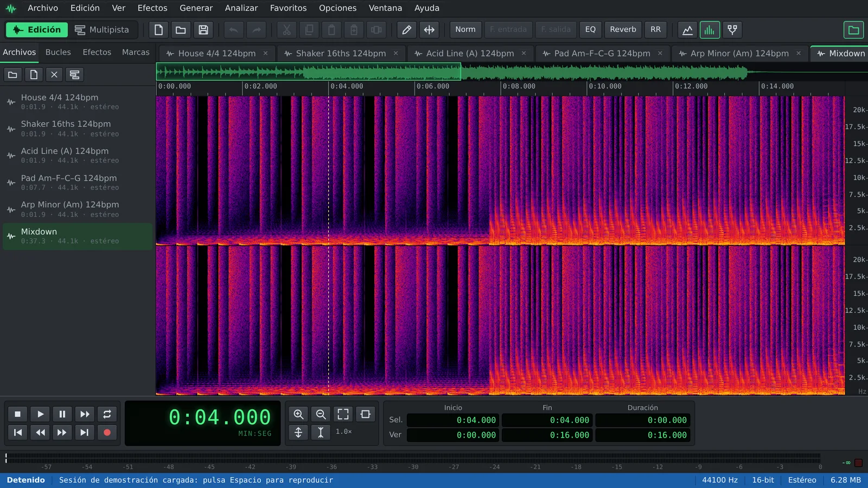Click the copy icon in the toolbar

click(309, 30)
